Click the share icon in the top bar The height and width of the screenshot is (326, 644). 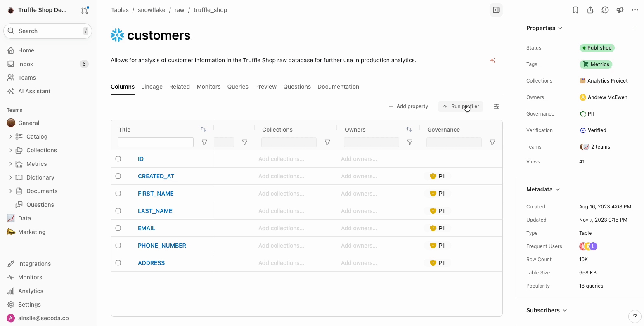[590, 10]
